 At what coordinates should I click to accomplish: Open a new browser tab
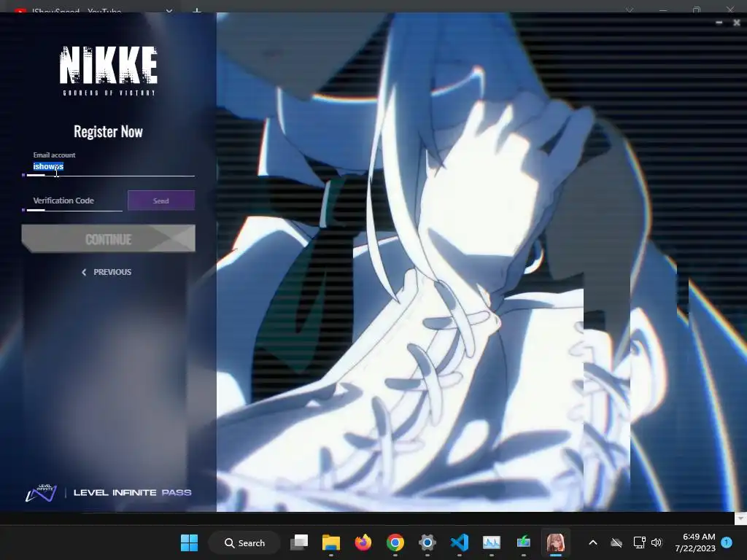pyautogui.click(x=197, y=10)
